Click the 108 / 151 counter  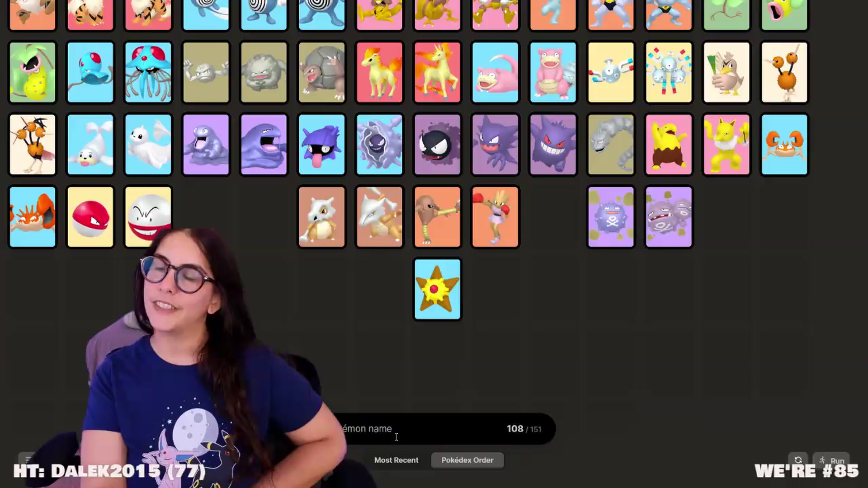coord(524,429)
